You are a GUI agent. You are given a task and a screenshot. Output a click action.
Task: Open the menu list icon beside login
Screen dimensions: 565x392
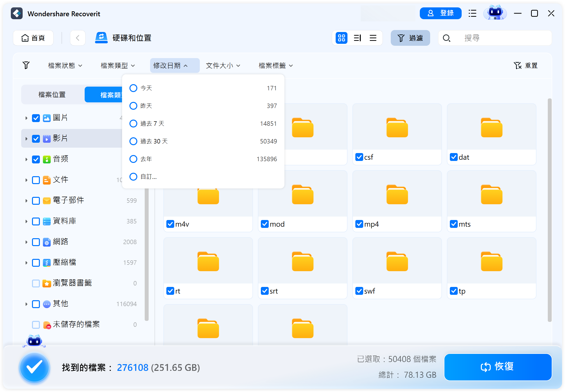pos(472,13)
